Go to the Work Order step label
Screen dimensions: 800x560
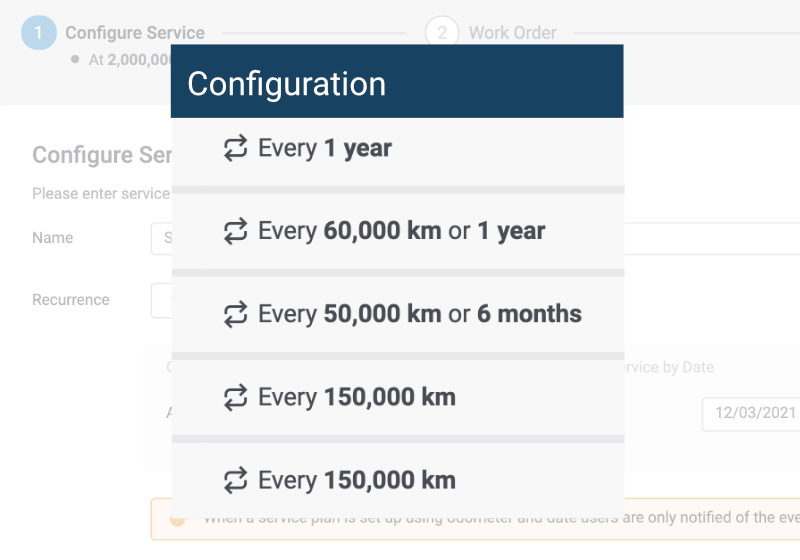click(x=512, y=33)
